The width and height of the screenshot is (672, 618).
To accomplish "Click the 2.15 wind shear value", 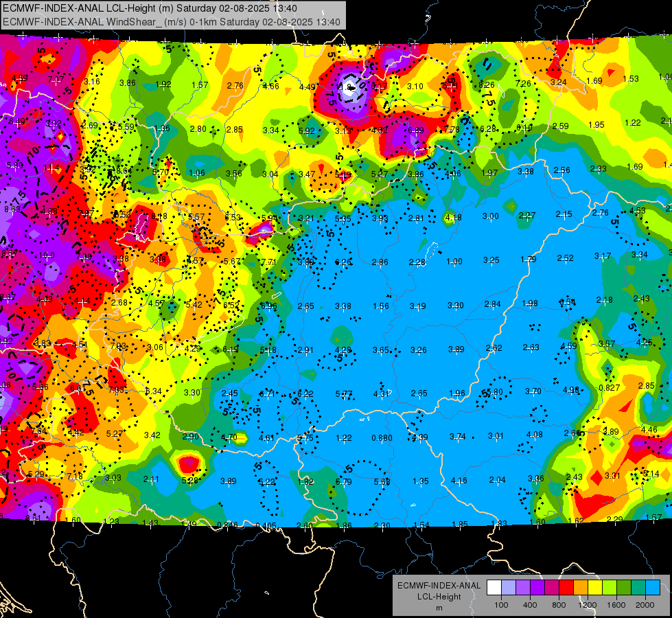I will pos(564,214).
